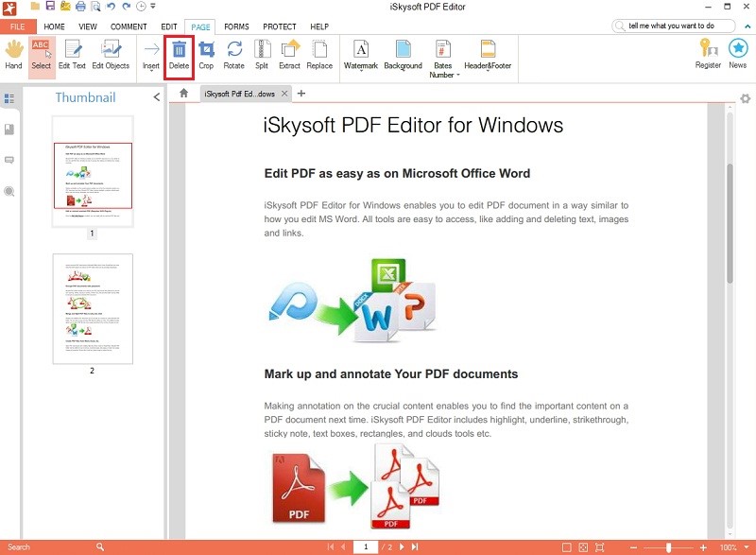Click the Replace page icon
The height and width of the screenshot is (555, 756).
(x=319, y=55)
